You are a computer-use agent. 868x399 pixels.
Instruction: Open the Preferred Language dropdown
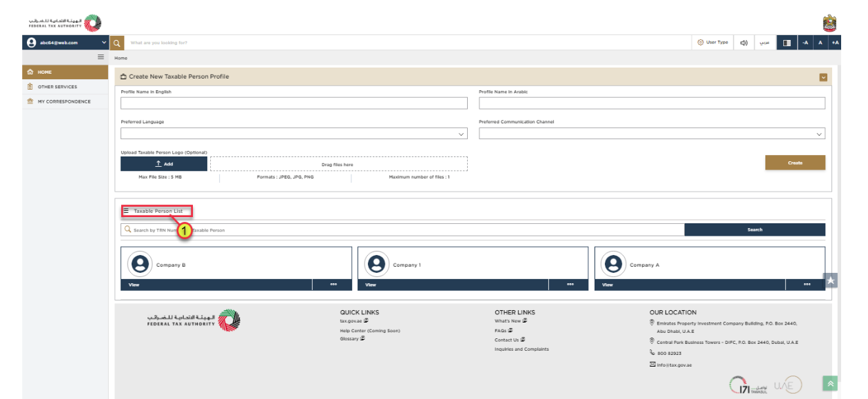[294, 134]
